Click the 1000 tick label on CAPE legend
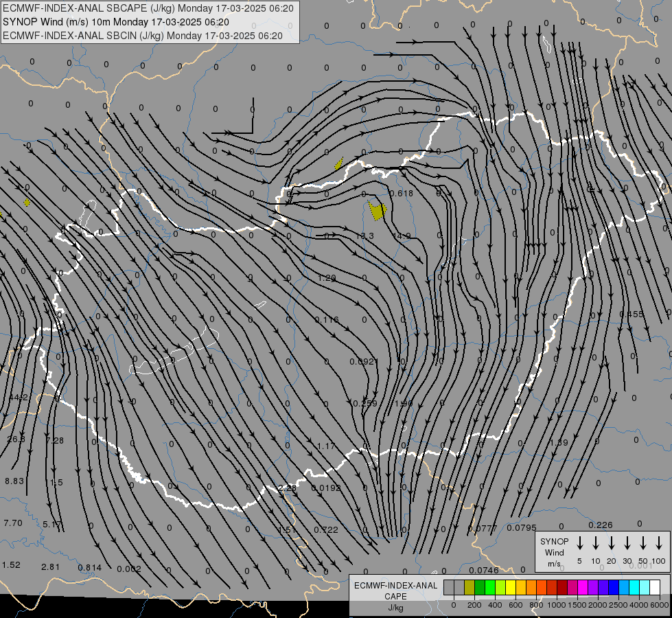The width and height of the screenshot is (672, 618). [556, 605]
